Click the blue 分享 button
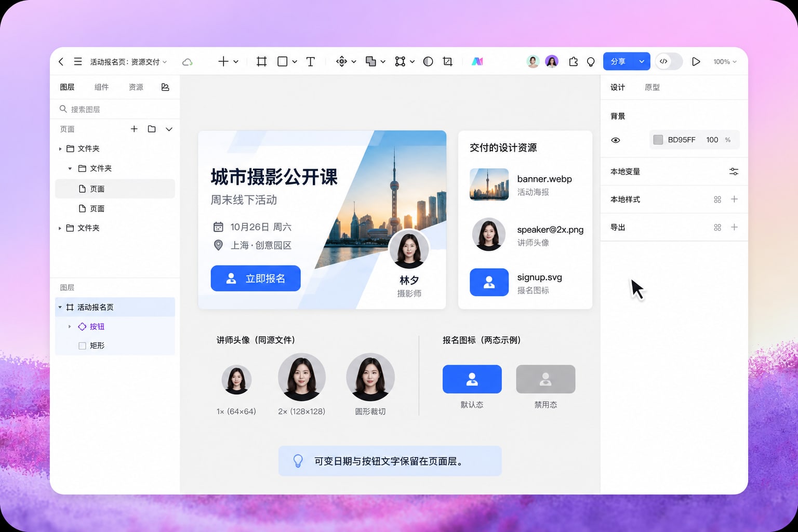Image resolution: width=798 pixels, height=532 pixels. click(x=618, y=61)
